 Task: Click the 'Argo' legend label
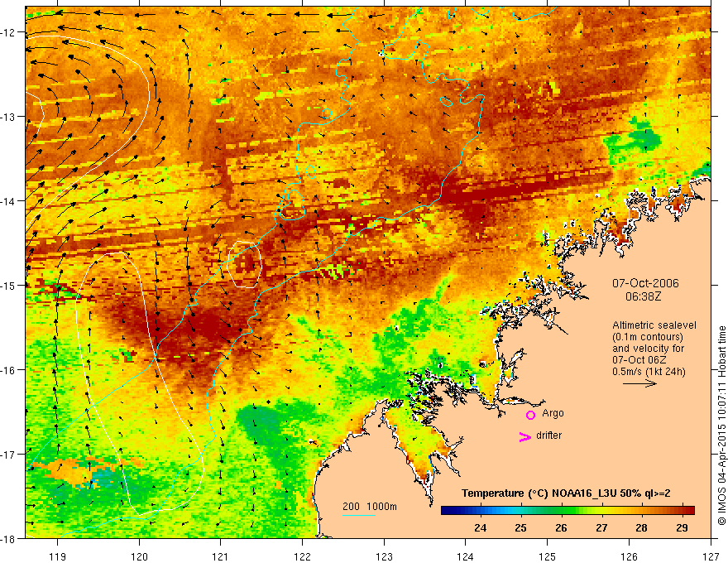[553, 413]
